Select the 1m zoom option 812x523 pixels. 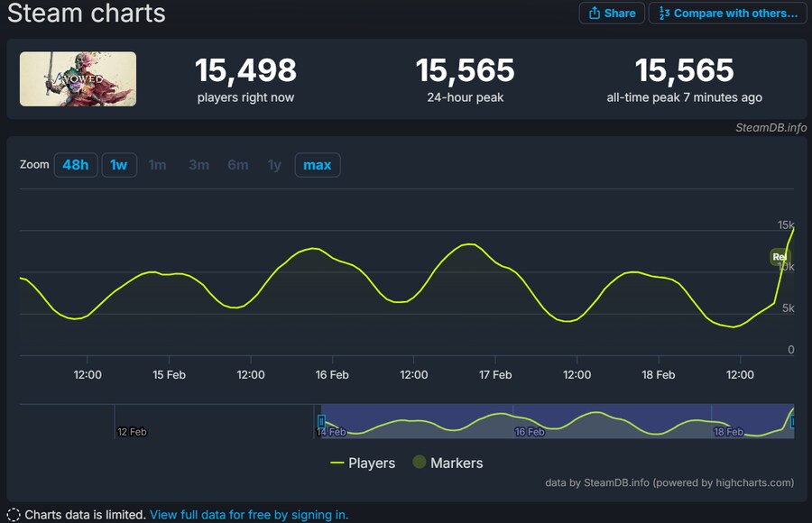coord(158,165)
